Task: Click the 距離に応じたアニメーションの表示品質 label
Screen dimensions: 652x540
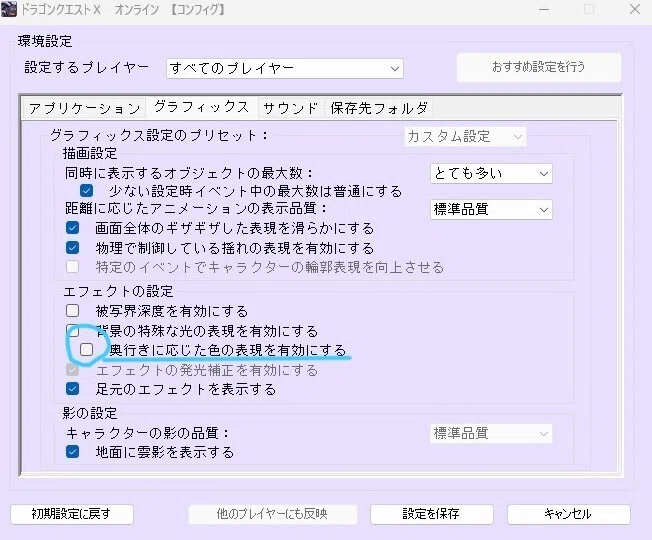Action: coord(197,208)
